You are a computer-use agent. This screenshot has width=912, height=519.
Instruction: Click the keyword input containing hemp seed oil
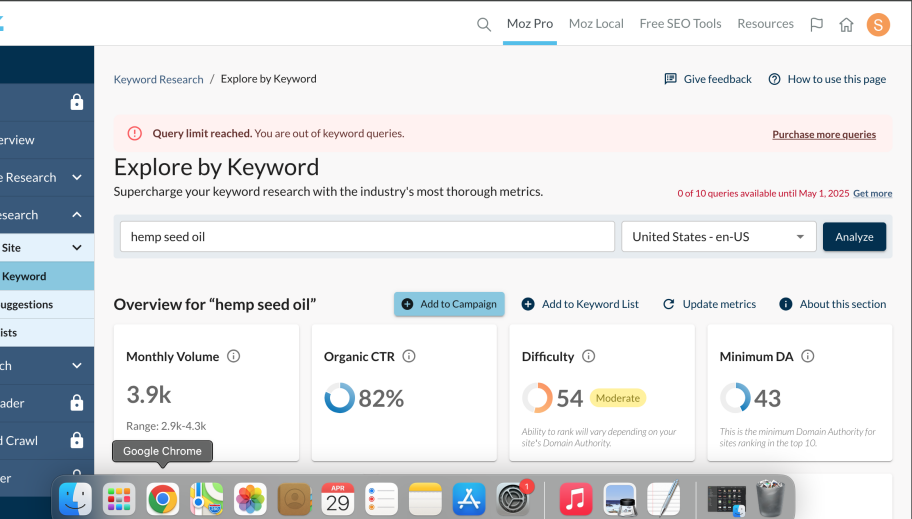tap(368, 237)
